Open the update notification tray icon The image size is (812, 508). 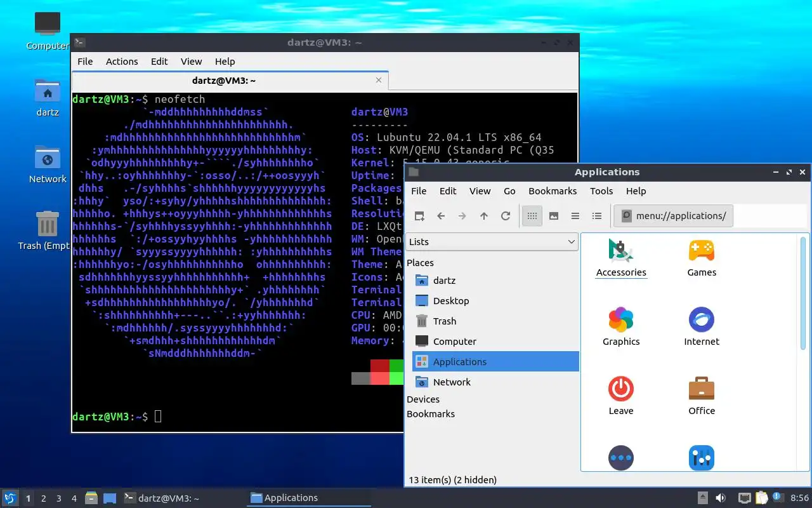tap(778, 498)
